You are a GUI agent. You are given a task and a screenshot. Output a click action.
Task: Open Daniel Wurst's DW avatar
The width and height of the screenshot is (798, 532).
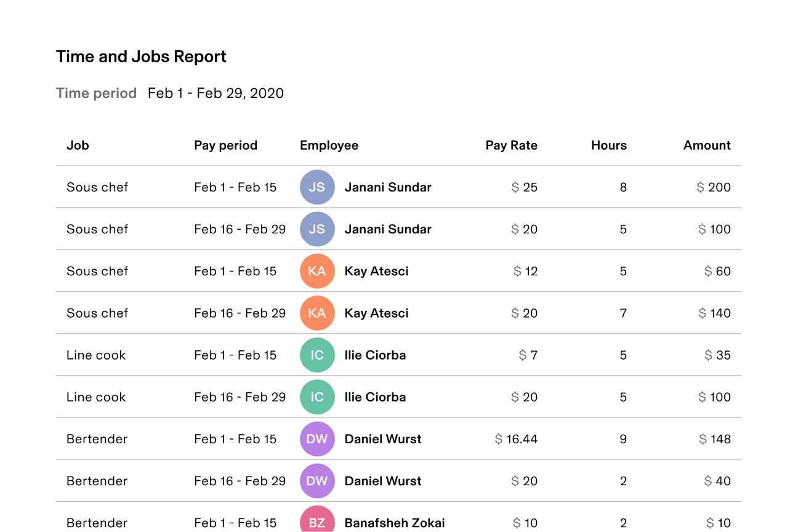pyautogui.click(x=317, y=439)
